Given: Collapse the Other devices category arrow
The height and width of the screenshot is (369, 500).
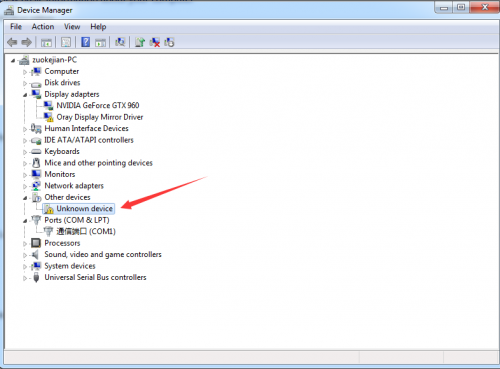Looking at the screenshot, I should coord(25,198).
